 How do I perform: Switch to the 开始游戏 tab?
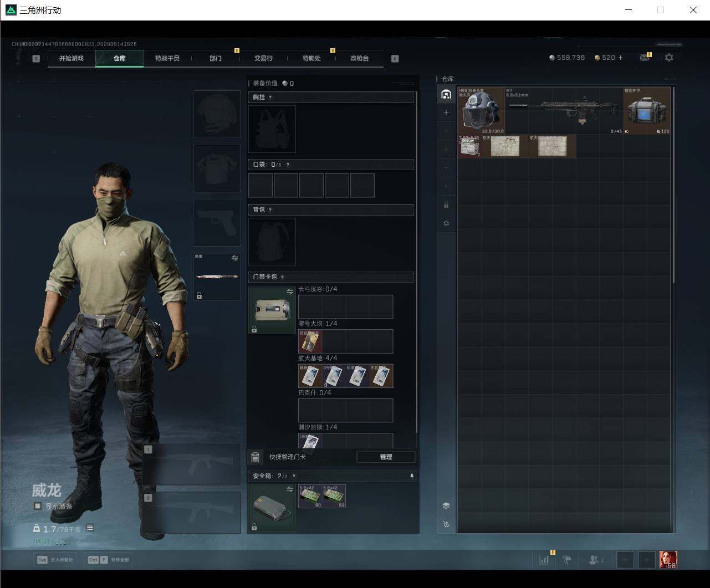pyautogui.click(x=71, y=58)
